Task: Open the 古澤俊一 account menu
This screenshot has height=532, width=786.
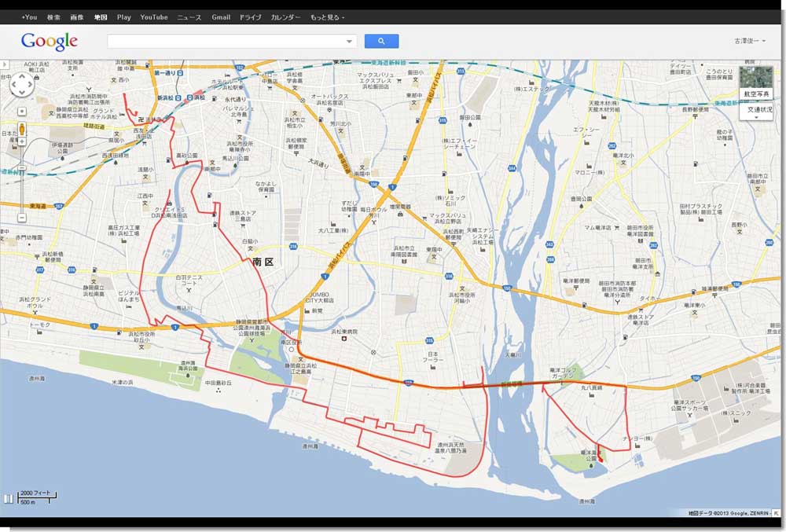Action: pyautogui.click(x=749, y=41)
